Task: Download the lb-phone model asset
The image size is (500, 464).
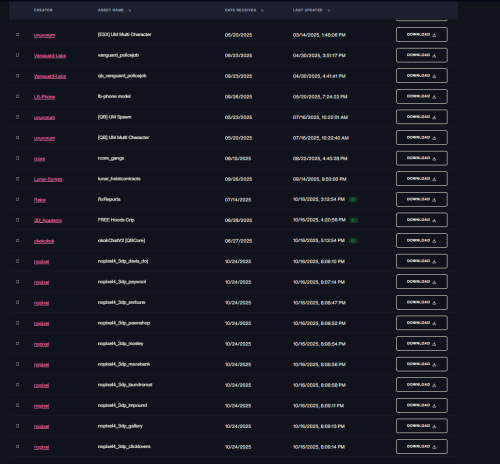Action: point(422,96)
